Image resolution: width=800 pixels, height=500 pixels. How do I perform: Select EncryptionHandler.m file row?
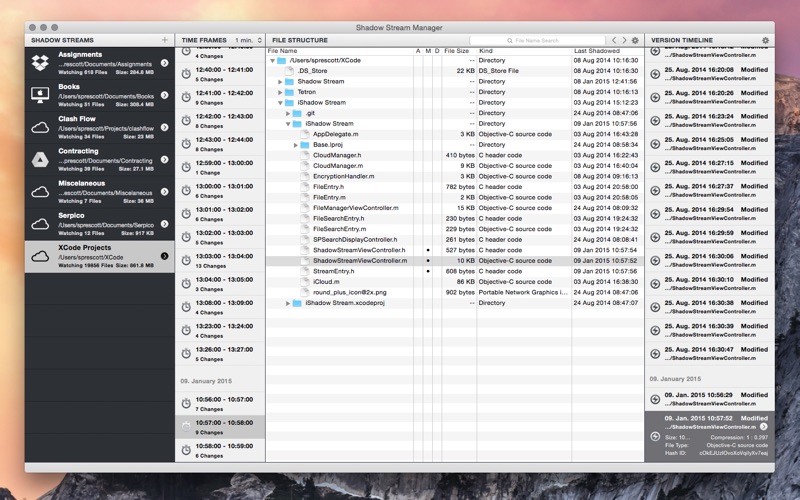click(455, 177)
